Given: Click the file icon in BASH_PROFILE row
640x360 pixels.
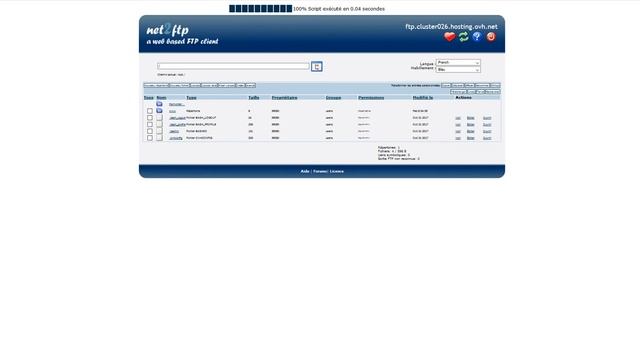Looking at the screenshot, I should tap(159, 124).
